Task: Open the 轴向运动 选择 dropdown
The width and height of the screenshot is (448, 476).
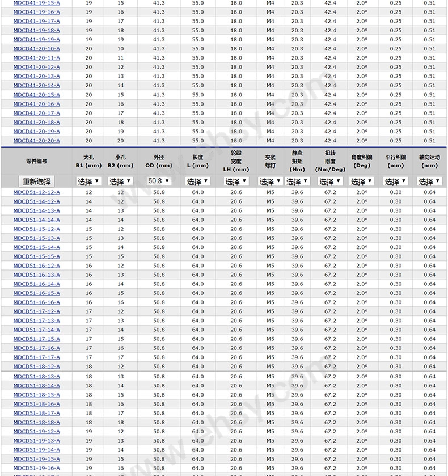Action: 429,182
